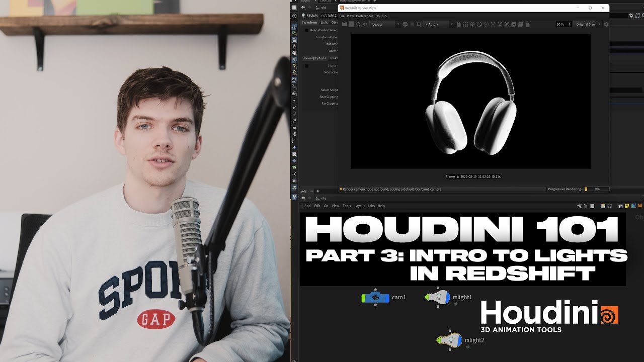Image resolution: width=644 pixels, height=362 pixels.
Task: Open the beauty AOV dropdown
Action: 385,24
